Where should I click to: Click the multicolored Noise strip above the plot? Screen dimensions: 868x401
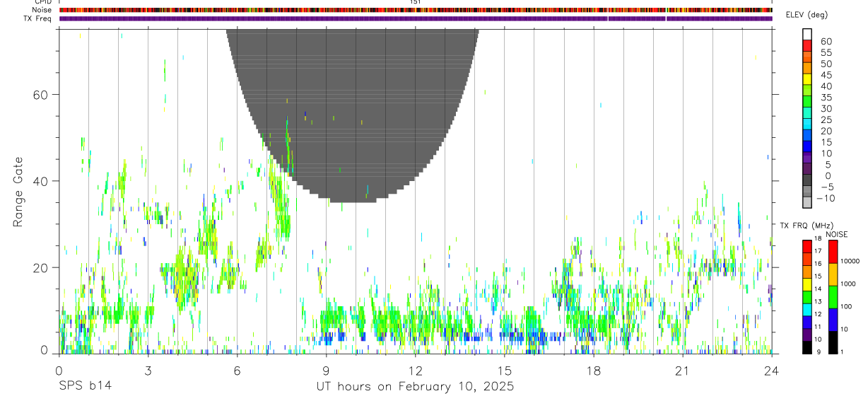tap(415, 10)
